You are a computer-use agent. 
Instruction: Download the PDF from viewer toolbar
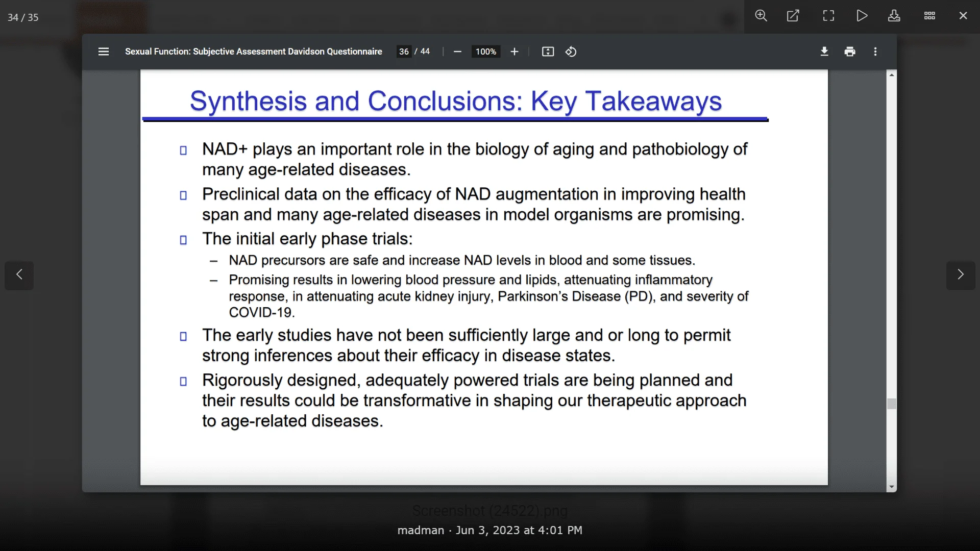824,52
